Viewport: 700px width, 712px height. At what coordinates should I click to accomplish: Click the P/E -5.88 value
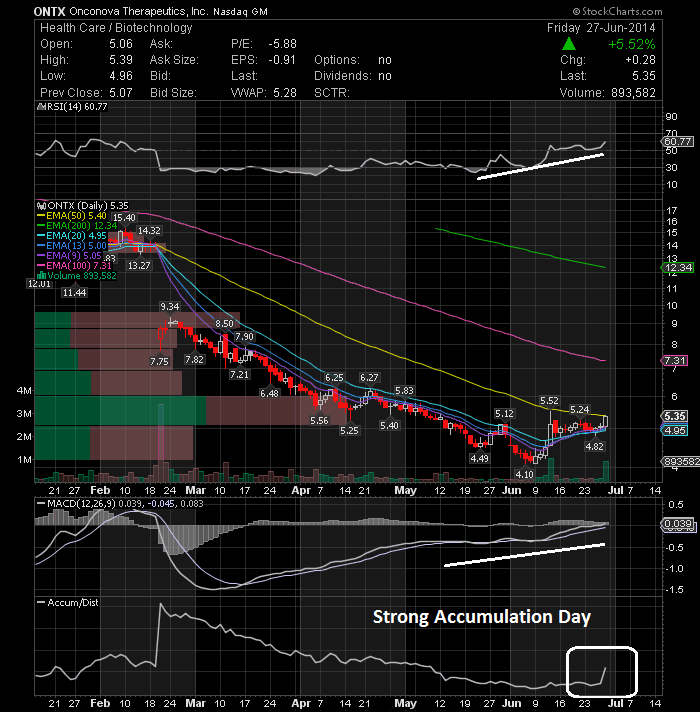point(282,44)
